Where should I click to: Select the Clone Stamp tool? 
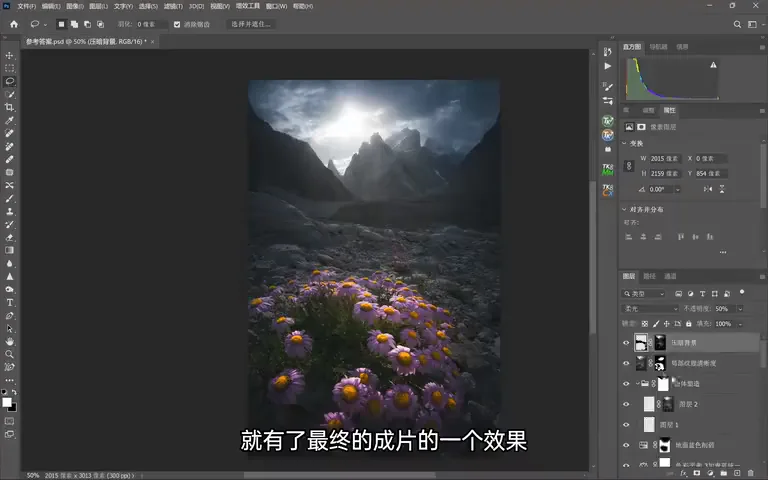(9, 212)
